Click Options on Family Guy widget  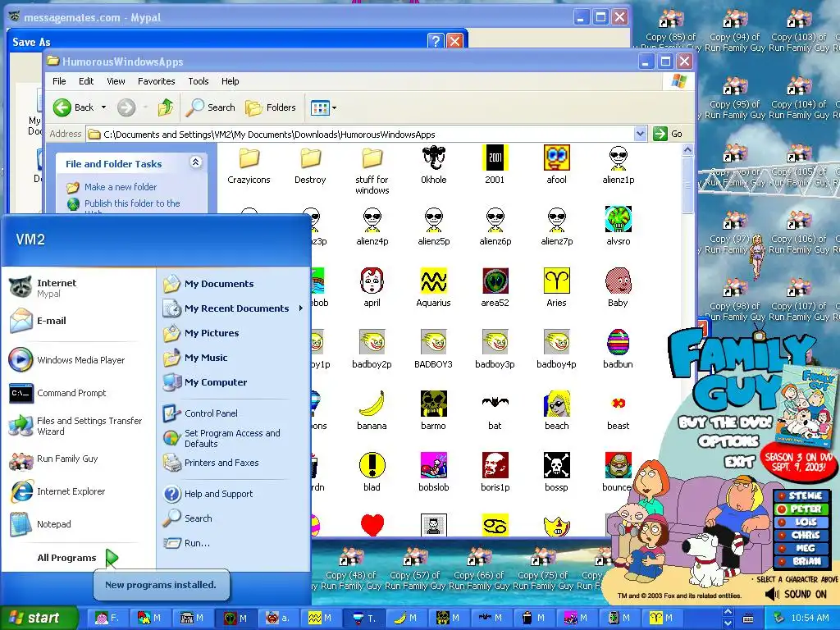click(x=728, y=441)
